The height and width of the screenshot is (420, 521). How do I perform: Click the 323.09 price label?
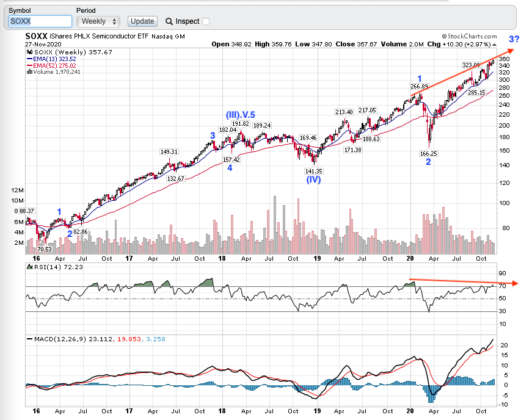click(x=471, y=64)
